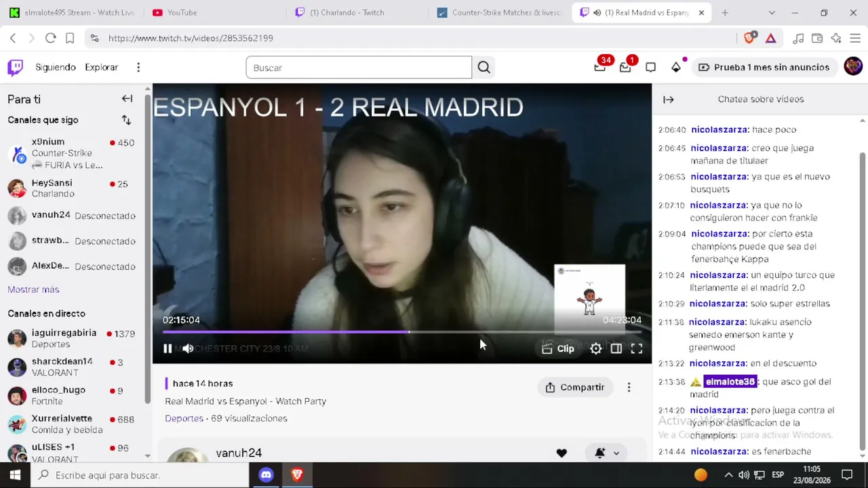
Task: Click the video seek progress bar
Action: pyautogui.click(x=401, y=332)
